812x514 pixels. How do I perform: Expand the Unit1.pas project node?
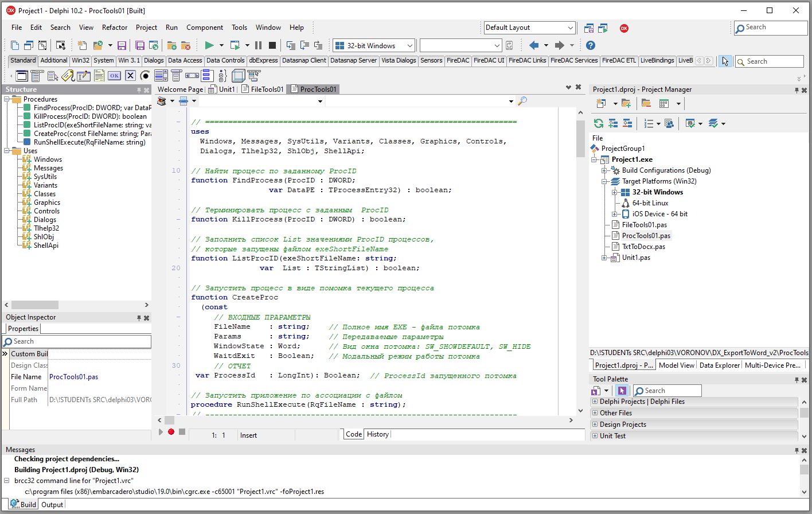604,258
